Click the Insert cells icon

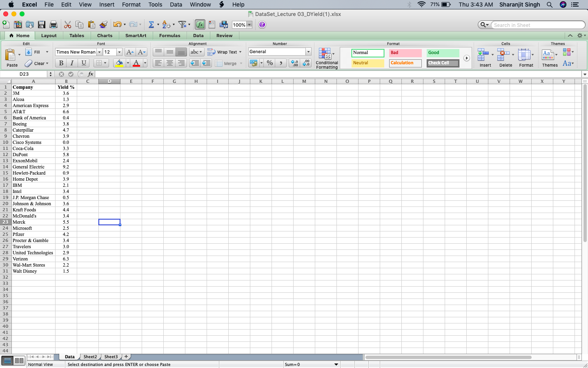point(483,54)
